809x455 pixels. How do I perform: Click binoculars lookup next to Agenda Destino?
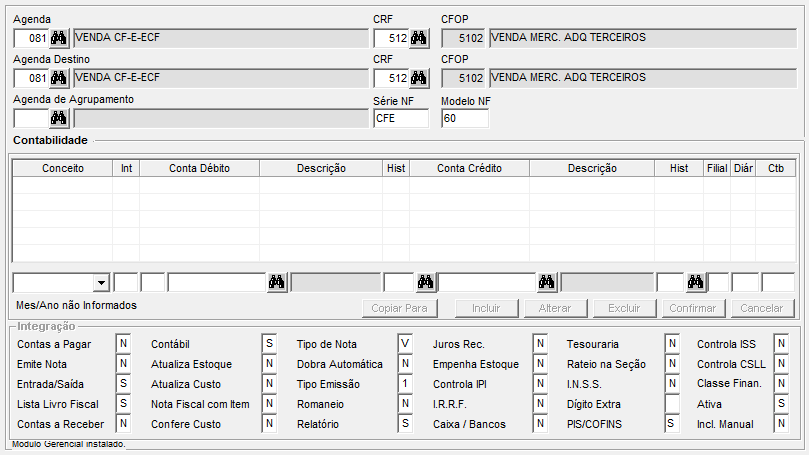coord(58,78)
